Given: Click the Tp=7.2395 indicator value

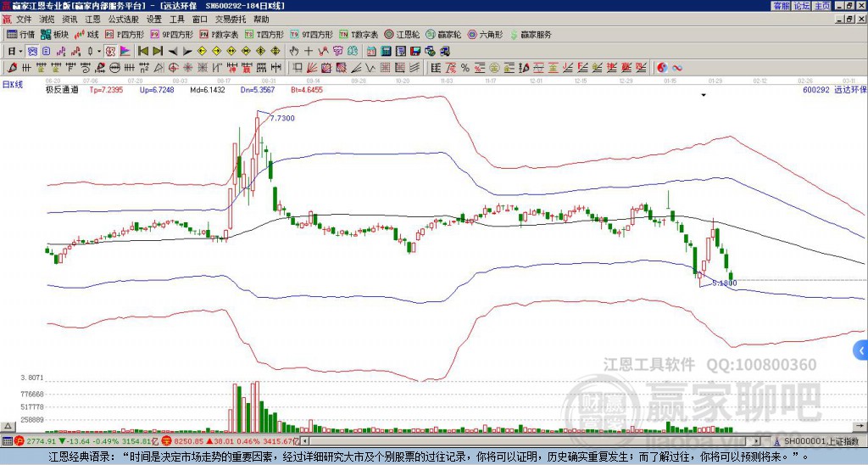Looking at the screenshot, I should [106, 90].
